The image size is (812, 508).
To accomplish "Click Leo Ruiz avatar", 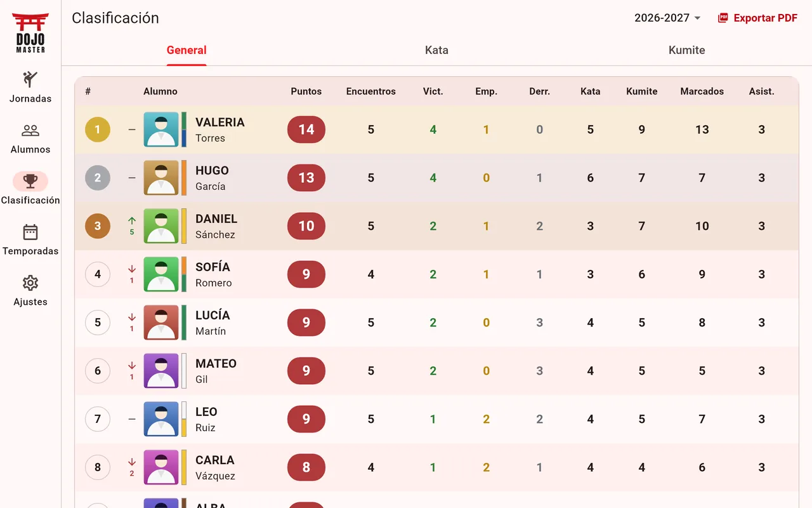I will pyautogui.click(x=161, y=419).
